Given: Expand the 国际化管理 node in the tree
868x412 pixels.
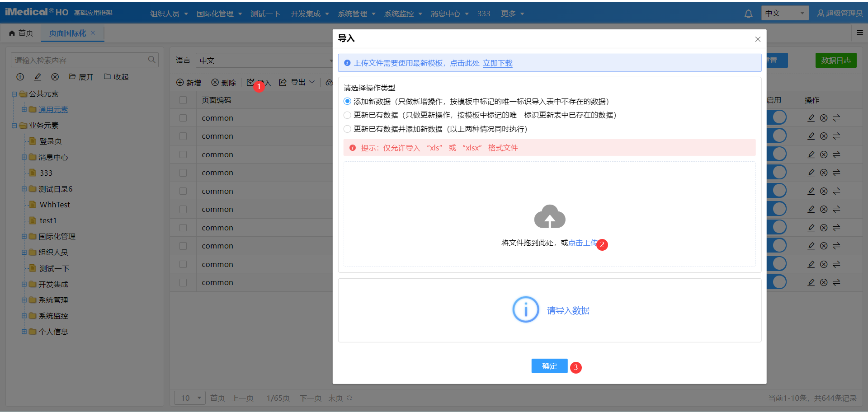Looking at the screenshot, I should tap(24, 236).
